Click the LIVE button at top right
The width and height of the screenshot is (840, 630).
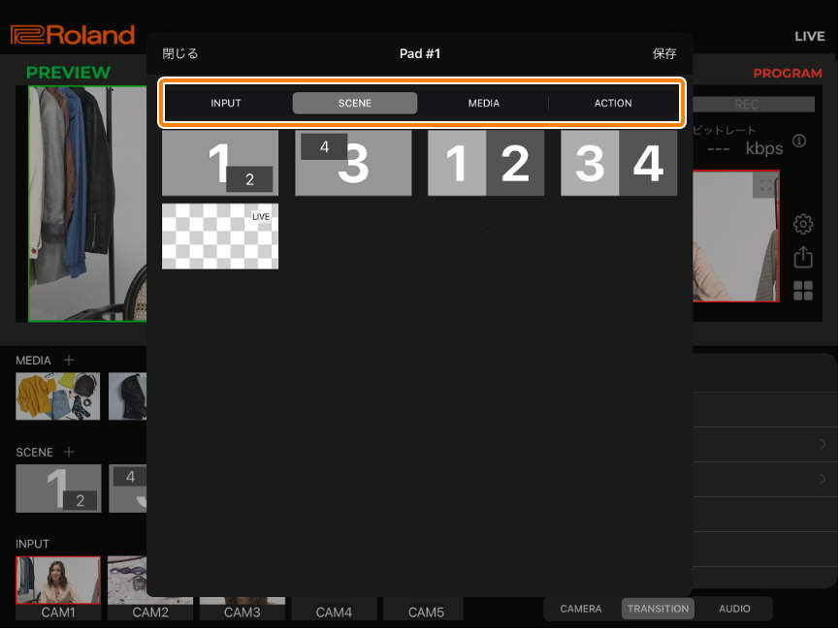(x=810, y=36)
